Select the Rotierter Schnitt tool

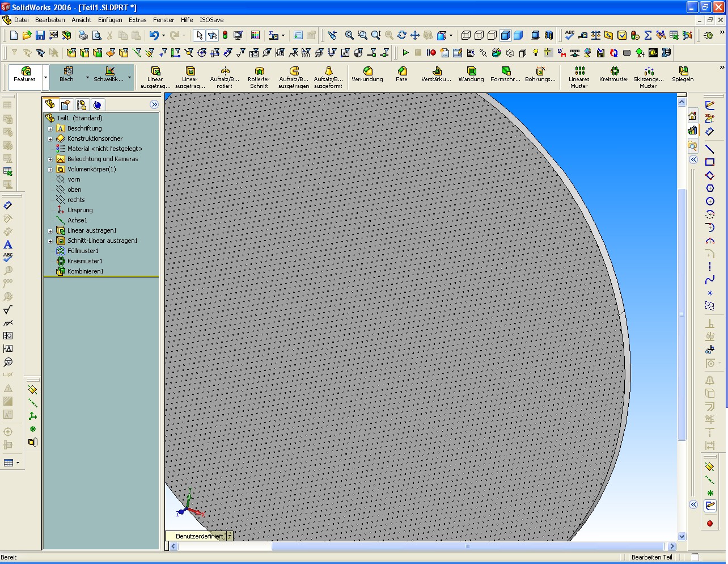click(259, 78)
